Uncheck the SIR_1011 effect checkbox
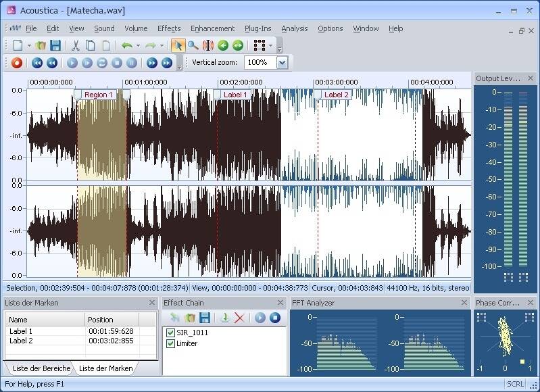The image size is (540, 392). pos(170,333)
